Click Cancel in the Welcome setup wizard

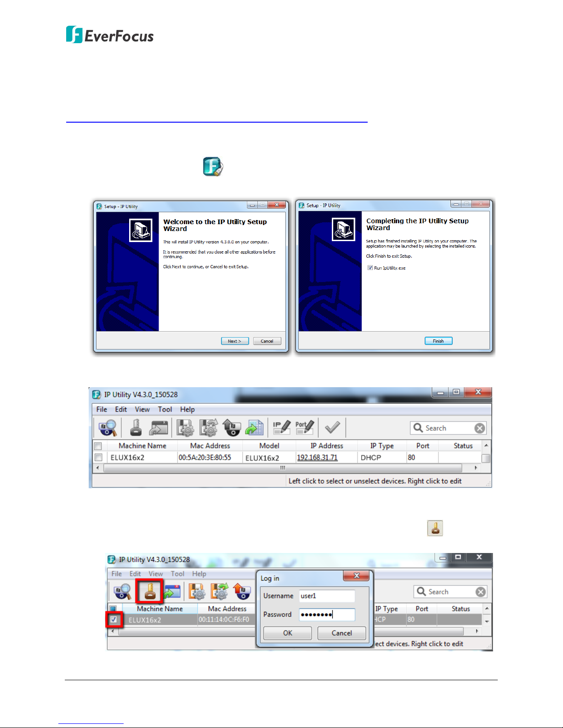pyautogui.click(x=267, y=341)
